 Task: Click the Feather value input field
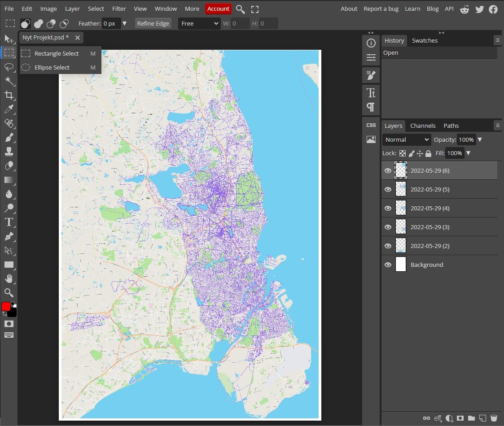tap(111, 23)
